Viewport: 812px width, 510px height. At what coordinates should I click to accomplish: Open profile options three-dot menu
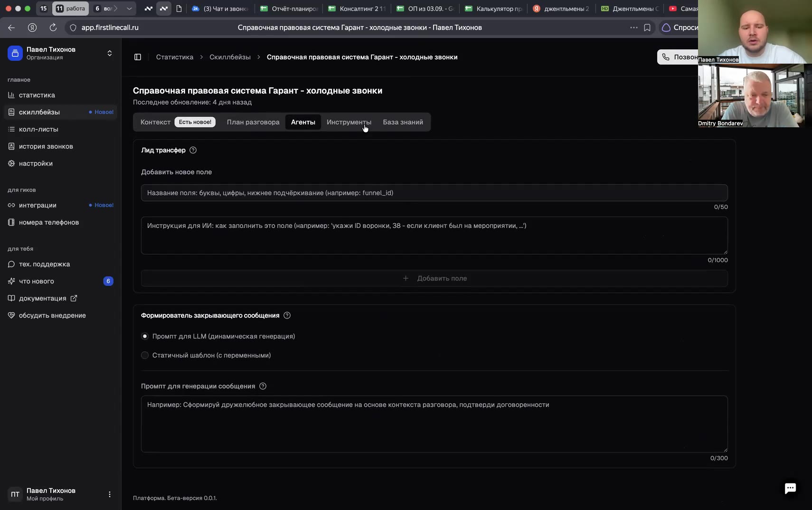coord(110,494)
